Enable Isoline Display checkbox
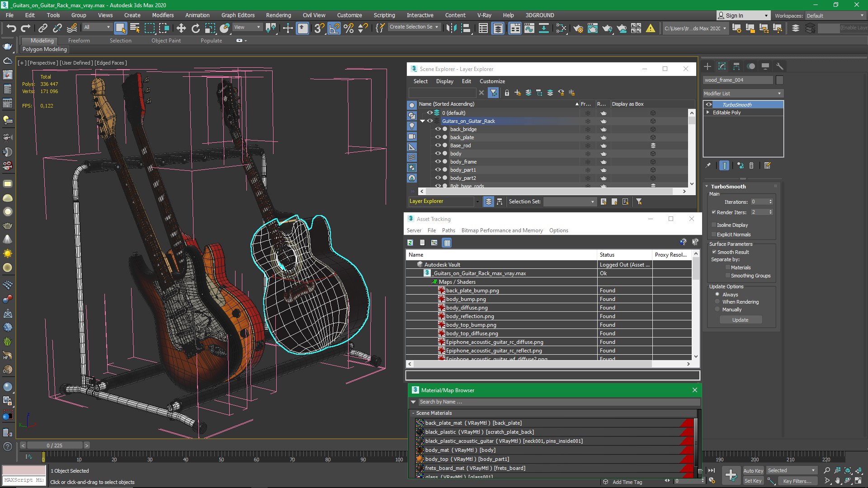This screenshot has width=868, height=488. [714, 225]
